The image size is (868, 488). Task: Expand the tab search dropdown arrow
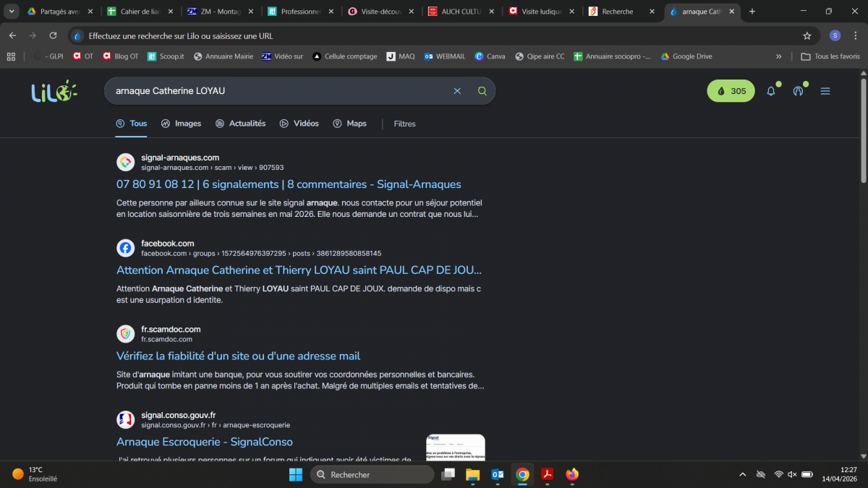[12, 12]
